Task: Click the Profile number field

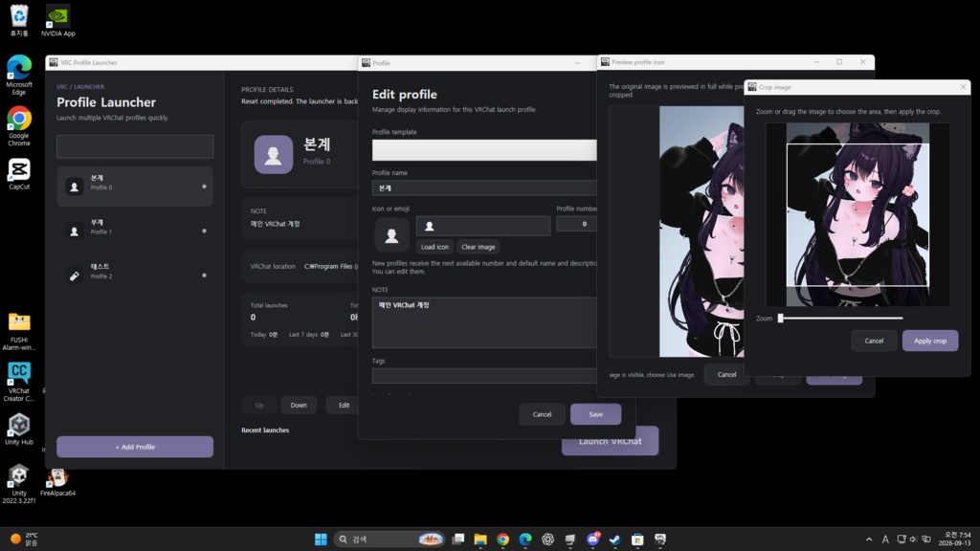Action: point(576,224)
